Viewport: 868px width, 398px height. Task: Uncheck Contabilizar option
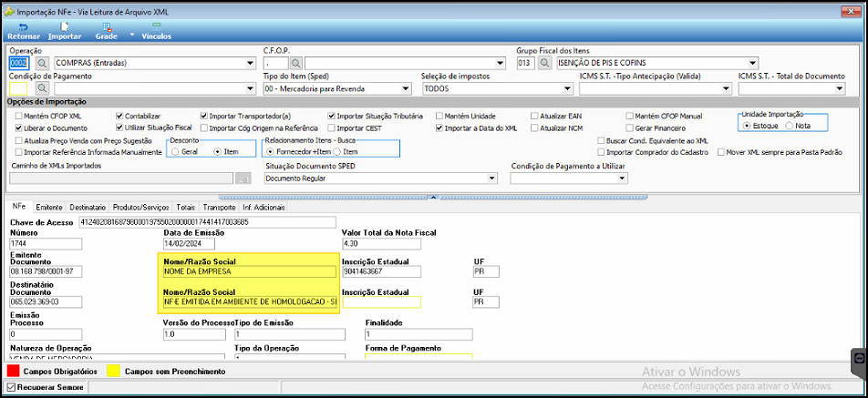point(119,116)
